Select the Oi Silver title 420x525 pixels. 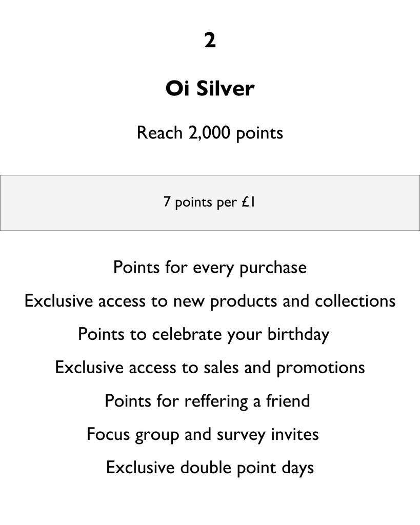point(210,89)
